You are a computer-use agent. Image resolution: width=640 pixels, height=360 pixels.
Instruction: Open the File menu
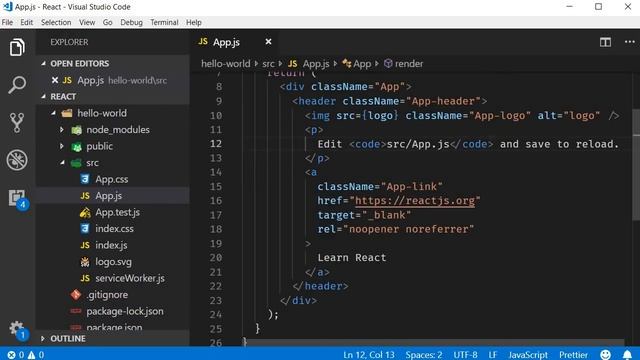coord(7,22)
